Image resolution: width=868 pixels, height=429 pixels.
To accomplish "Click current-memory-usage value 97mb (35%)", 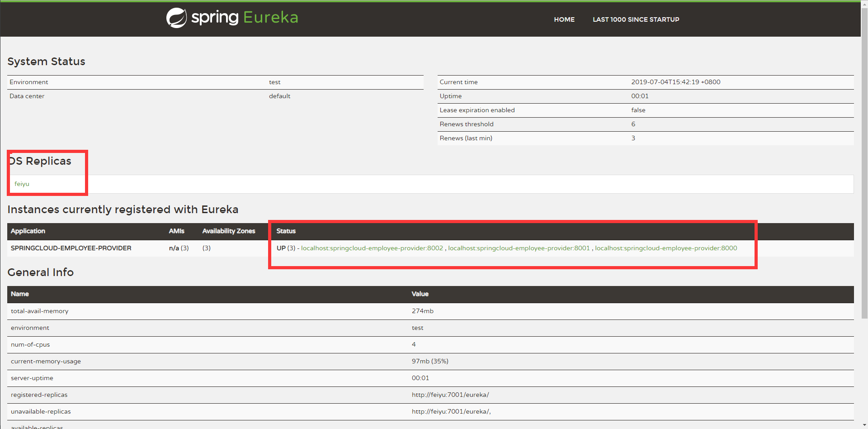I will pyautogui.click(x=430, y=361).
